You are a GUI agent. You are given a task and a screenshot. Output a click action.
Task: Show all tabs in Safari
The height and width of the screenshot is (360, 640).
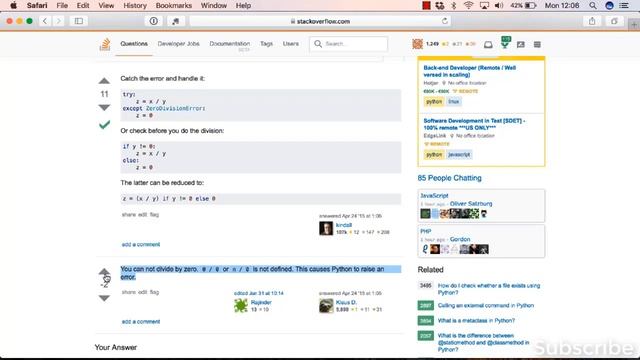pos(614,21)
